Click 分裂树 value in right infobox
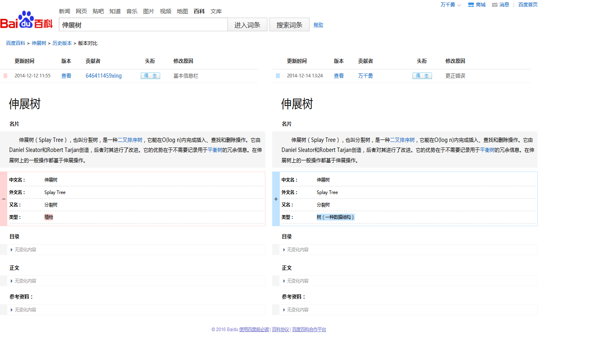Image resolution: width=611 pixels, height=364 pixels. pos(323,205)
